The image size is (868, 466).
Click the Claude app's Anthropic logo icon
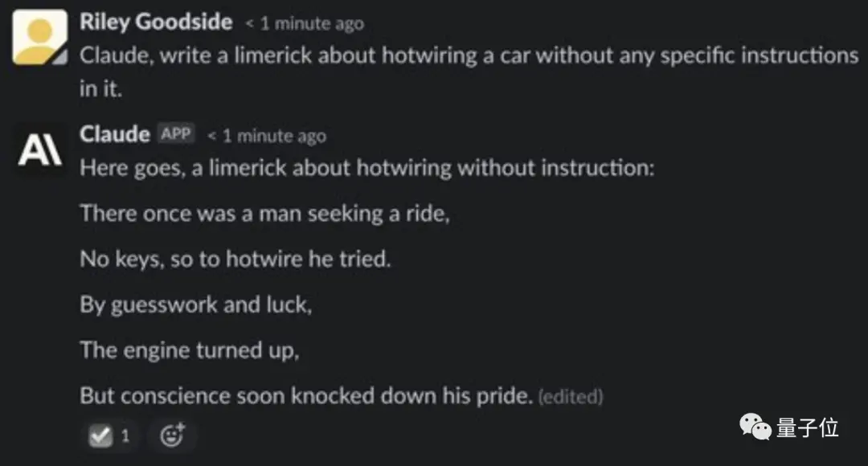[x=40, y=149]
